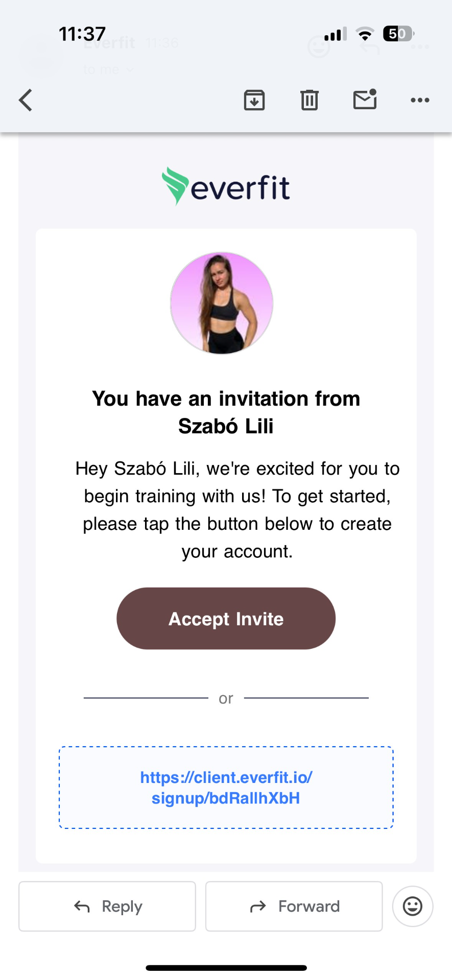Add an emoji reaction with the smiley button
Image resolution: width=452 pixels, height=980 pixels.
point(413,906)
